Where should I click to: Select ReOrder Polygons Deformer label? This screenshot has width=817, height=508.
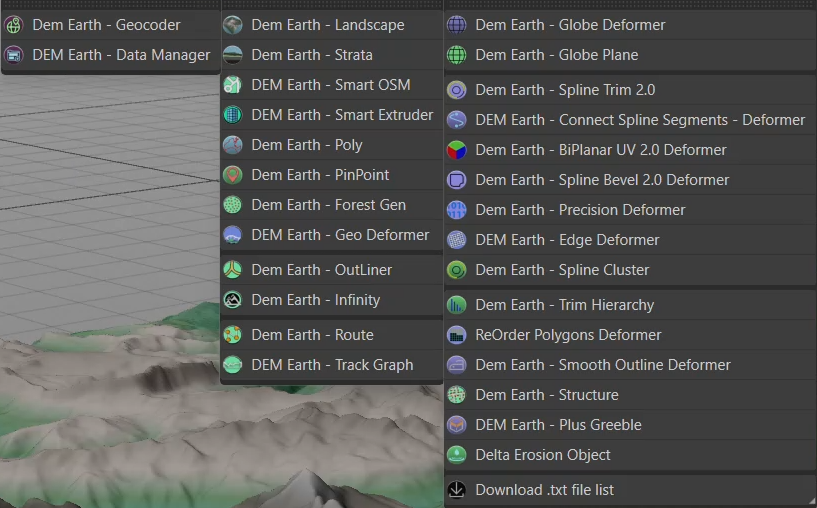click(x=568, y=335)
